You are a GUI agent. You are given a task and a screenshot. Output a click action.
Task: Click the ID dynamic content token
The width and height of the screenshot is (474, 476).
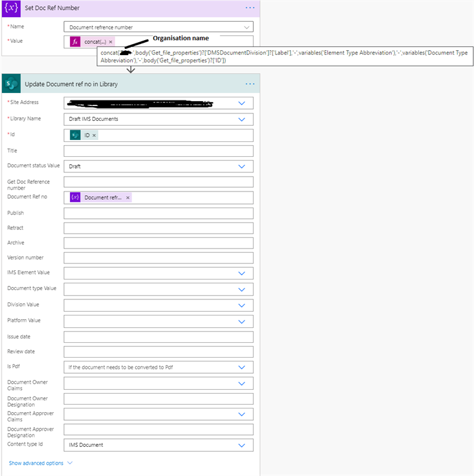click(84, 135)
